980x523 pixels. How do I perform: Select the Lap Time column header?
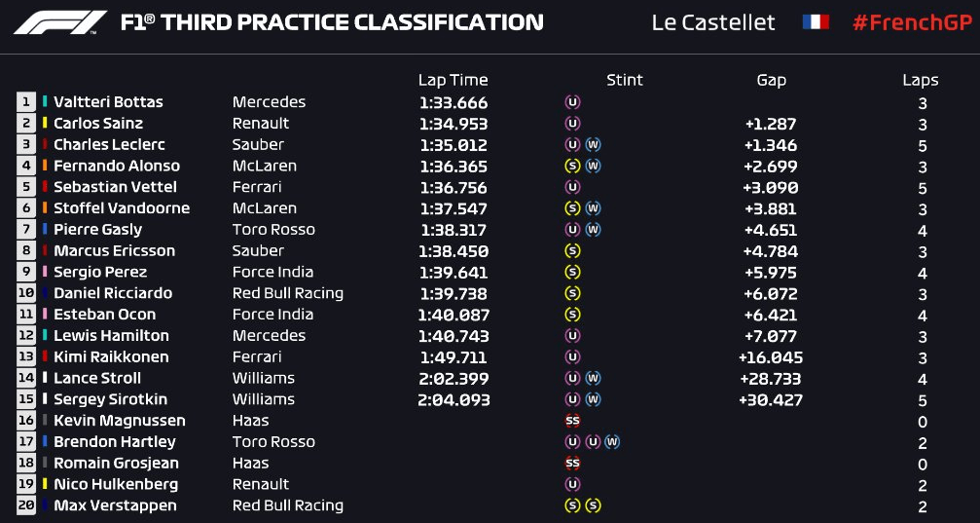(454, 80)
